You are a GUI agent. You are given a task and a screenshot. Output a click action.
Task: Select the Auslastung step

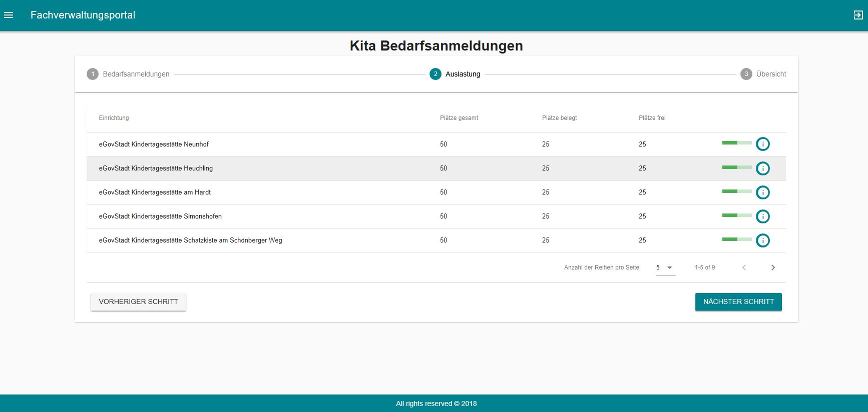[455, 74]
